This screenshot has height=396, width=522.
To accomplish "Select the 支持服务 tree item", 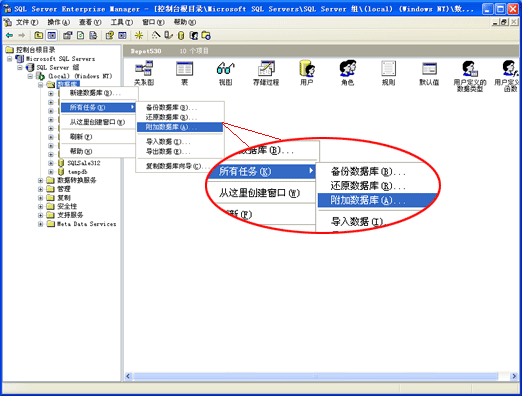I will pyautogui.click(x=70, y=215).
